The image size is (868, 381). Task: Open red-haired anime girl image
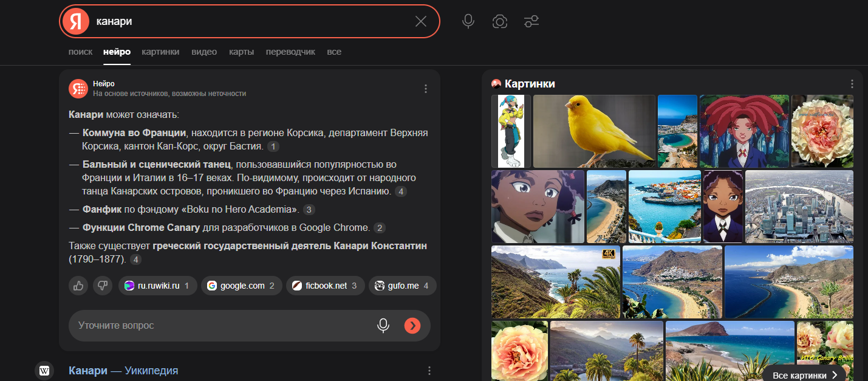click(744, 131)
